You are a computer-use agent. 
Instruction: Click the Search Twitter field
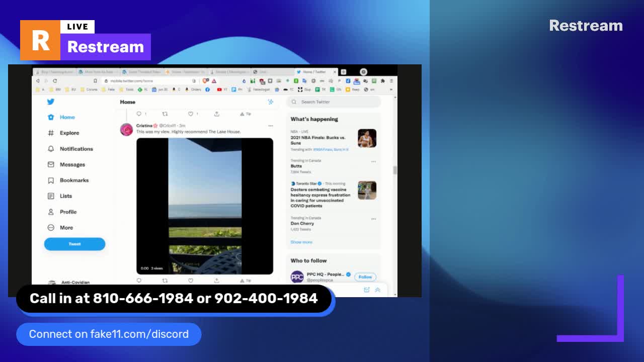point(334,102)
